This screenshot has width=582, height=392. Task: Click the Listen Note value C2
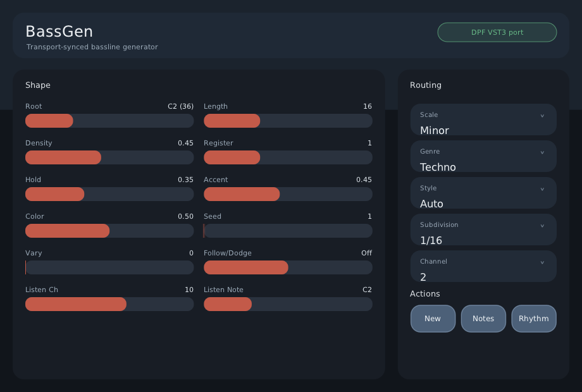(x=367, y=290)
